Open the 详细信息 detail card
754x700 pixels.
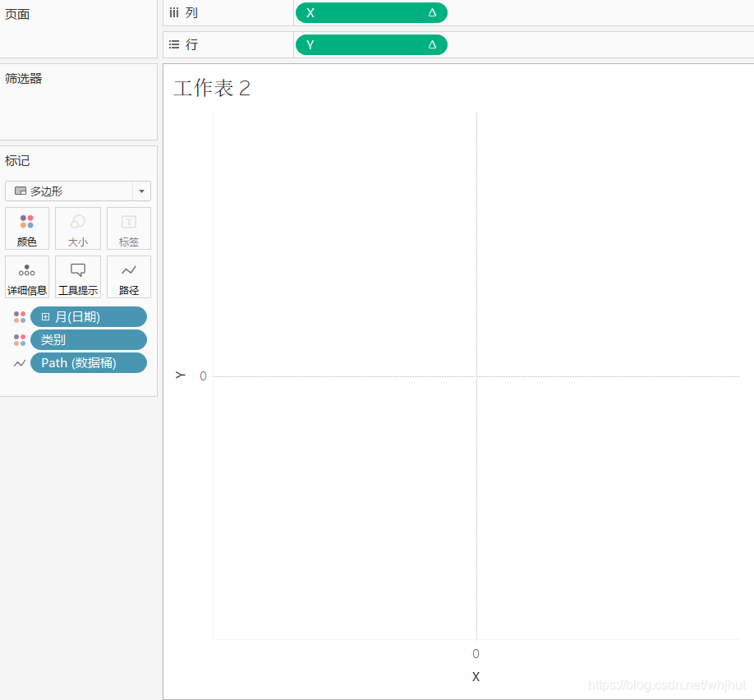click(x=27, y=277)
